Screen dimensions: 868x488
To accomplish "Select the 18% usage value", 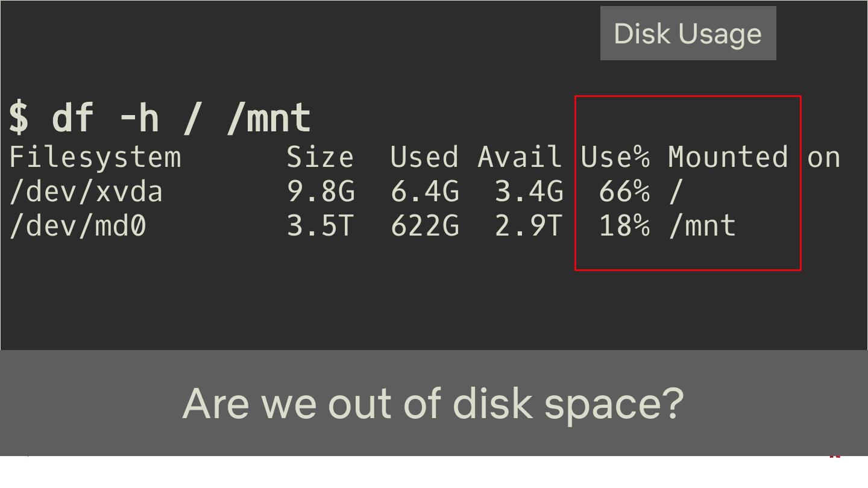I will pyautogui.click(x=624, y=227).
